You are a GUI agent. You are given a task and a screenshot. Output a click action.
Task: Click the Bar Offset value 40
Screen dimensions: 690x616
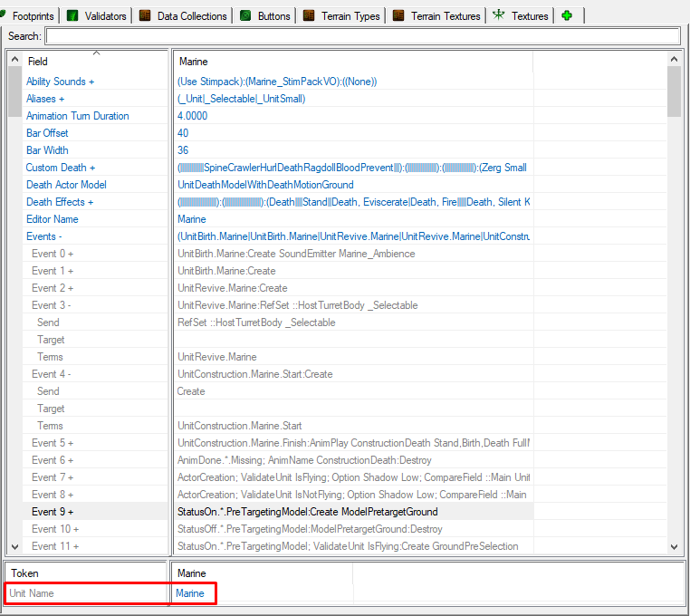click(x=183, y=133)
